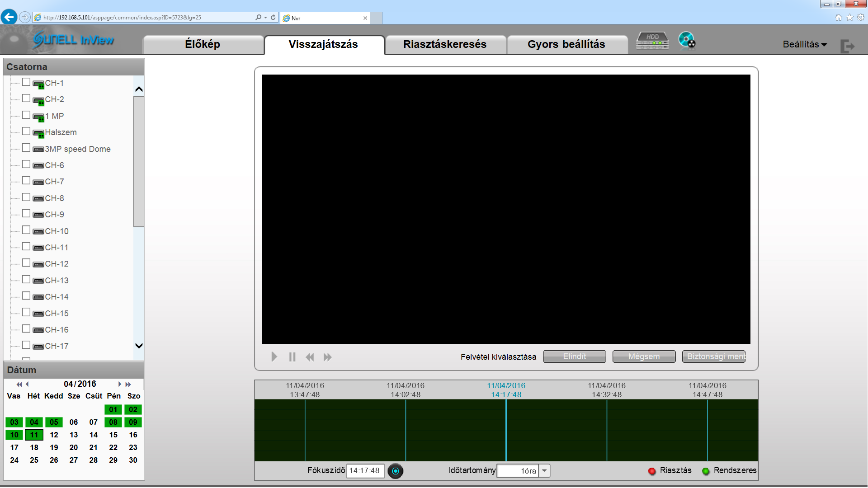Click the fast-forward icon in controls

click(x=327, y=357)
